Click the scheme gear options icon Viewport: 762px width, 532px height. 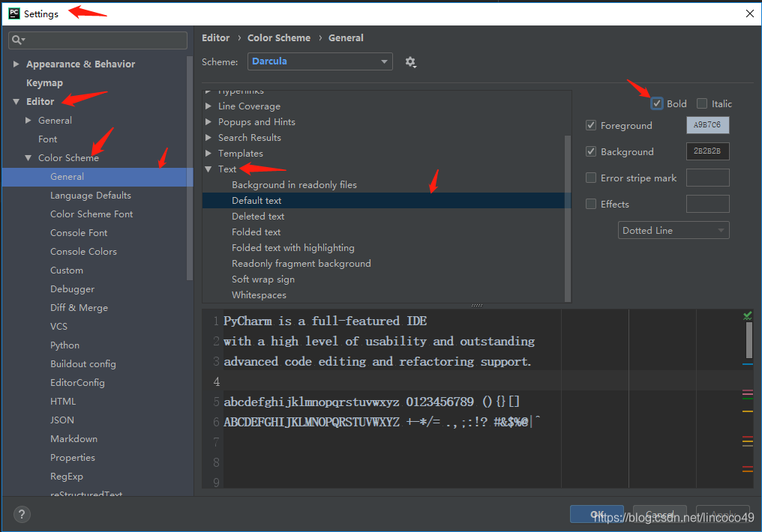(411, 62)
